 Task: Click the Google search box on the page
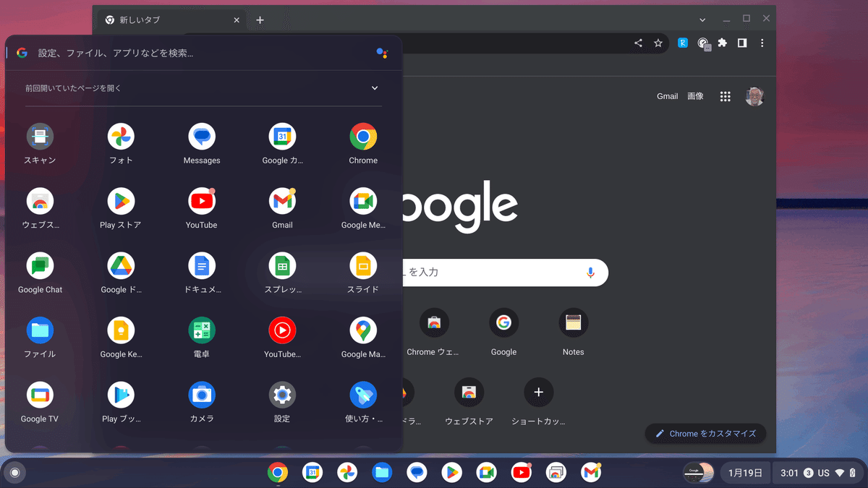[x=505, y=273]
